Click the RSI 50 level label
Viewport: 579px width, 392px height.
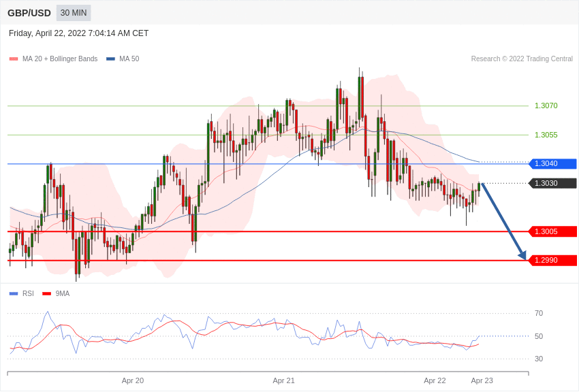[539, 336]
